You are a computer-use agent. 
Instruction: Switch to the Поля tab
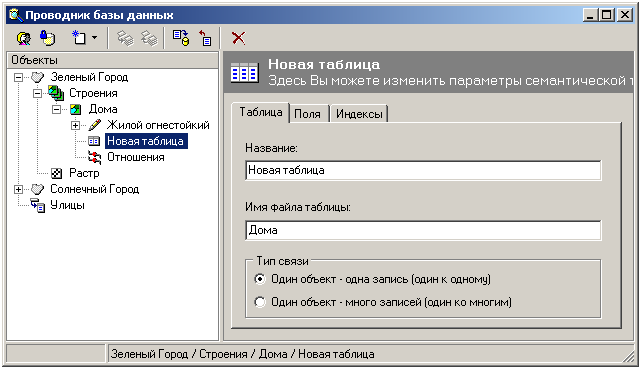[308, 114]
